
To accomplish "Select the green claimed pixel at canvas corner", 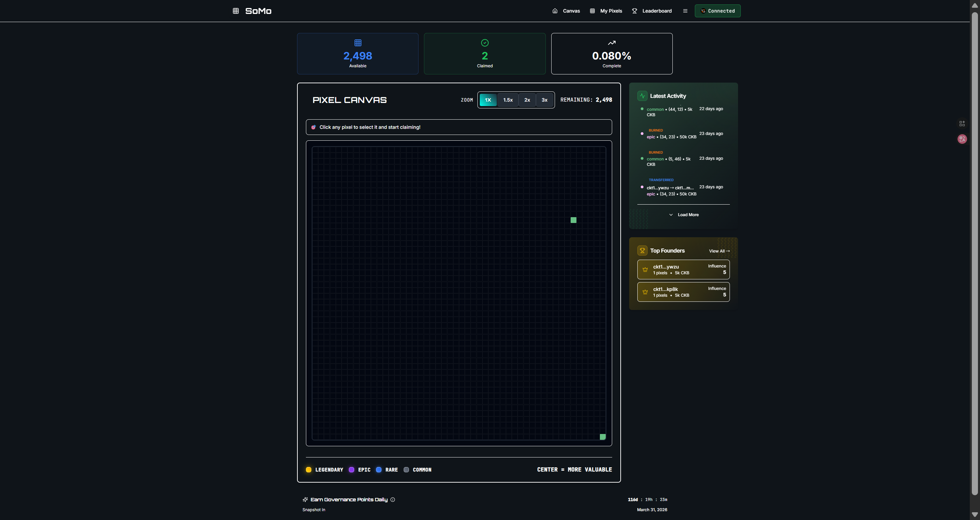I will tap(603, 437).
